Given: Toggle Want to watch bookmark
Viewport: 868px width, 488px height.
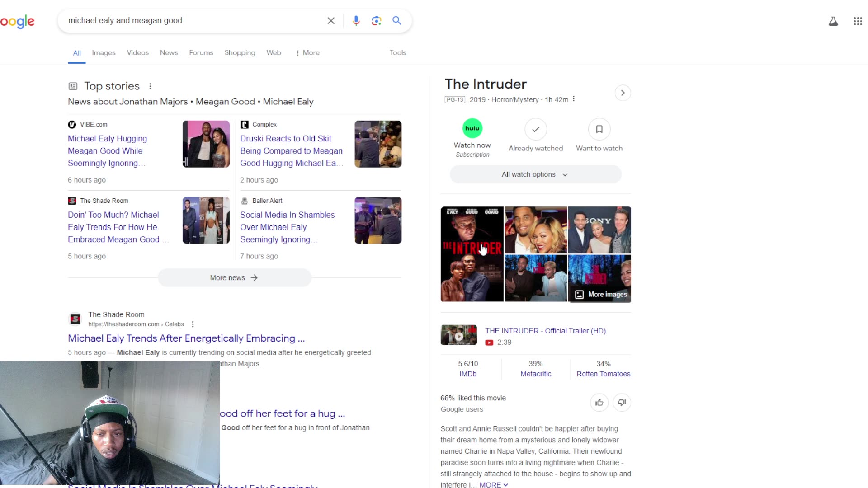Looking at the screenshot, I should tap(599, 130).
